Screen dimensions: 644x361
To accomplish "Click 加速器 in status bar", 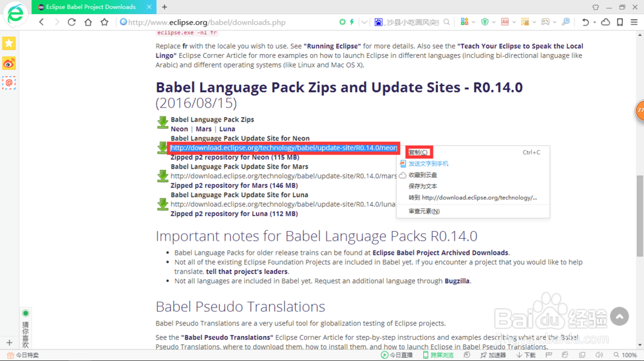I will coord(493,355).
